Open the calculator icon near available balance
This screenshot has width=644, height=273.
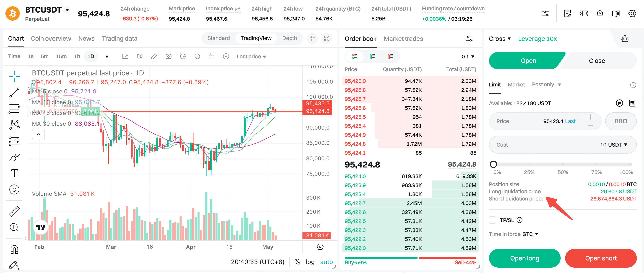(632, 103)
